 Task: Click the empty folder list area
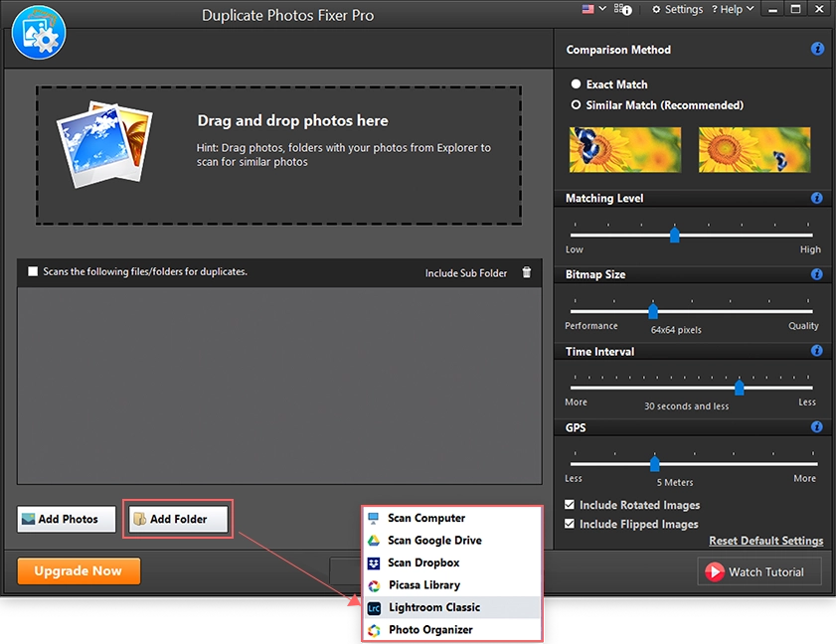click(x=279, y=386)
